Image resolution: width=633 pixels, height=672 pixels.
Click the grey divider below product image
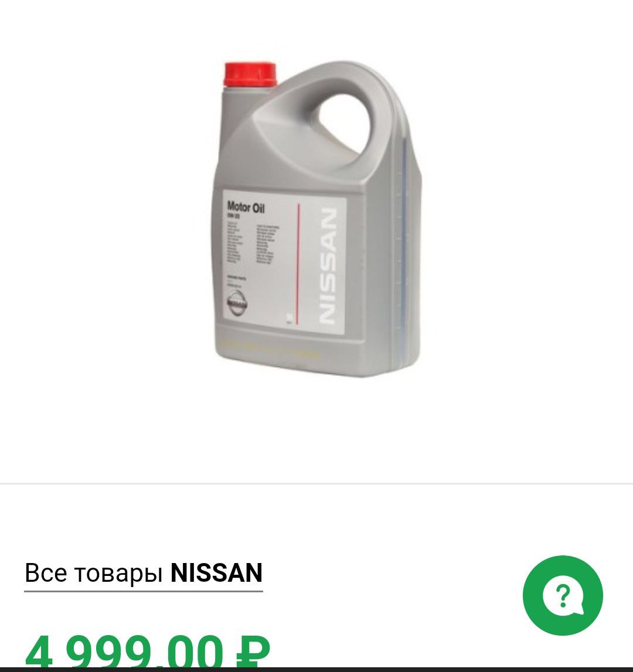pyautogui.click(x=316, y=483)
